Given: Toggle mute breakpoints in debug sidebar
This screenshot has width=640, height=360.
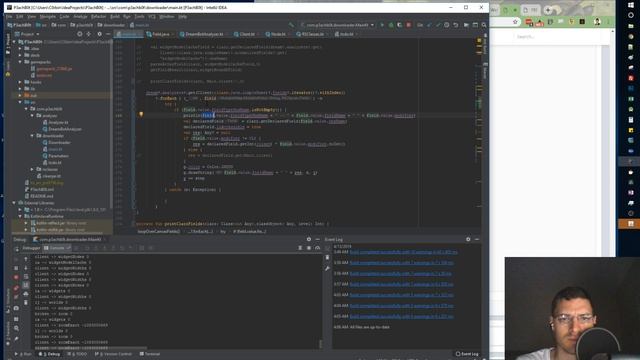Looking at the screenshot, I should coord(16,297).
